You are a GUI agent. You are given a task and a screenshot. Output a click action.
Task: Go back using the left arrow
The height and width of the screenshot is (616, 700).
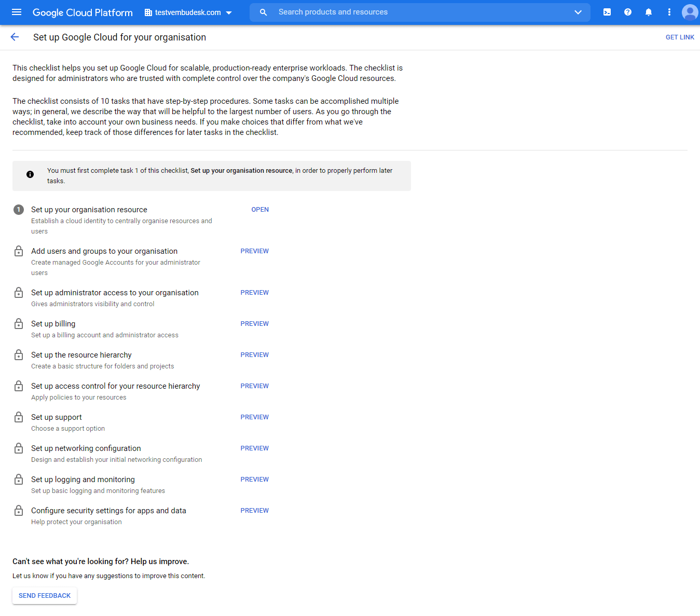click(15, 37)
